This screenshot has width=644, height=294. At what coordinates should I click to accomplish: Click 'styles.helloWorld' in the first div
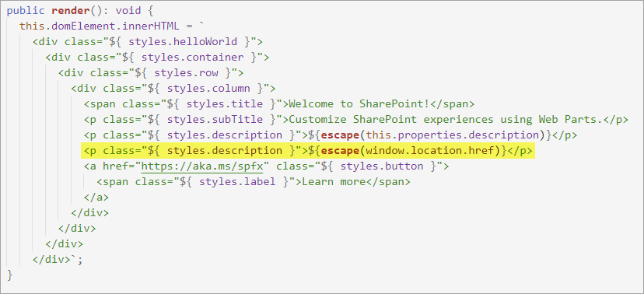click(x=184, y=41)
